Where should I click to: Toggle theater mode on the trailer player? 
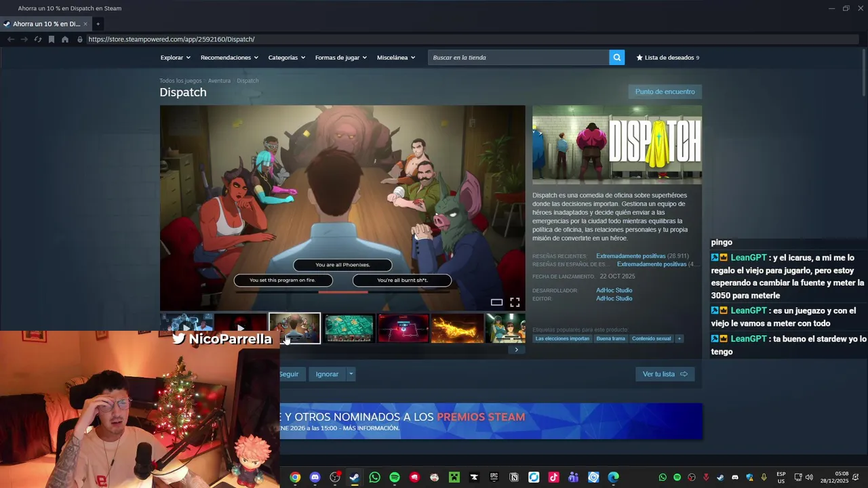[496, 302]
